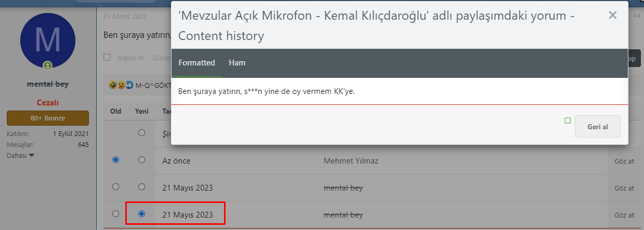Open the mental bey username link in sidebar
Viewport: 644px width, 230px height.
click(x=48, y=84)
